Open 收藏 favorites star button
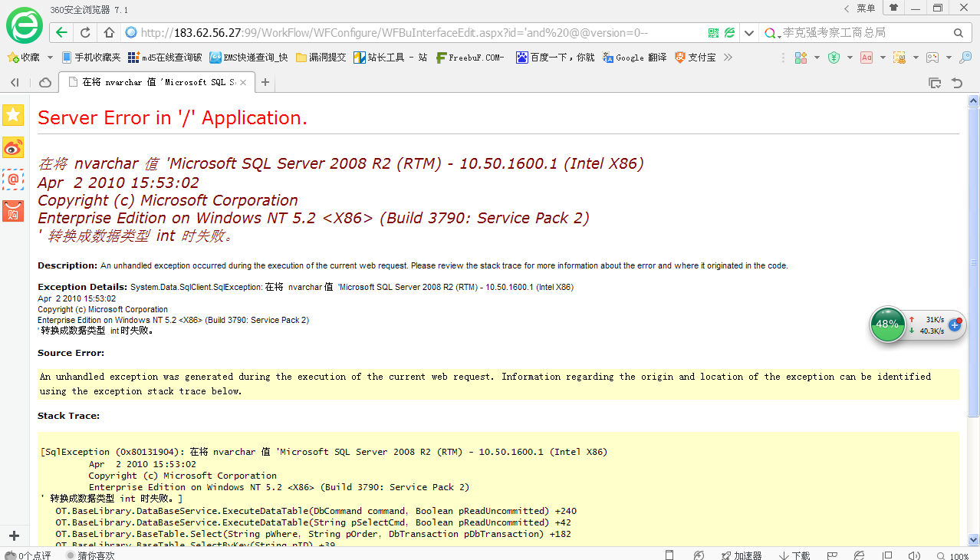The image size is (980, 560). (x=23, y=58)
